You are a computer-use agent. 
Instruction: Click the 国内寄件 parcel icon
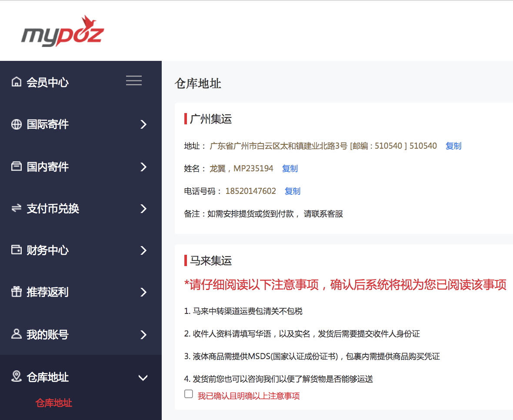point(16,167)
